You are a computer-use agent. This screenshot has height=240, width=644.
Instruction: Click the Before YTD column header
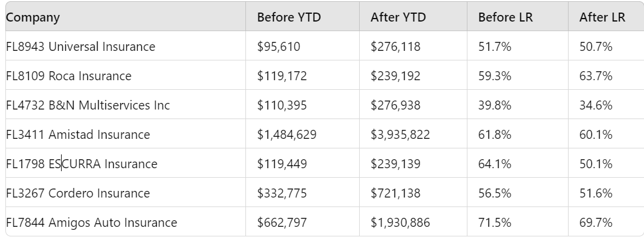[x=289, y=17]
